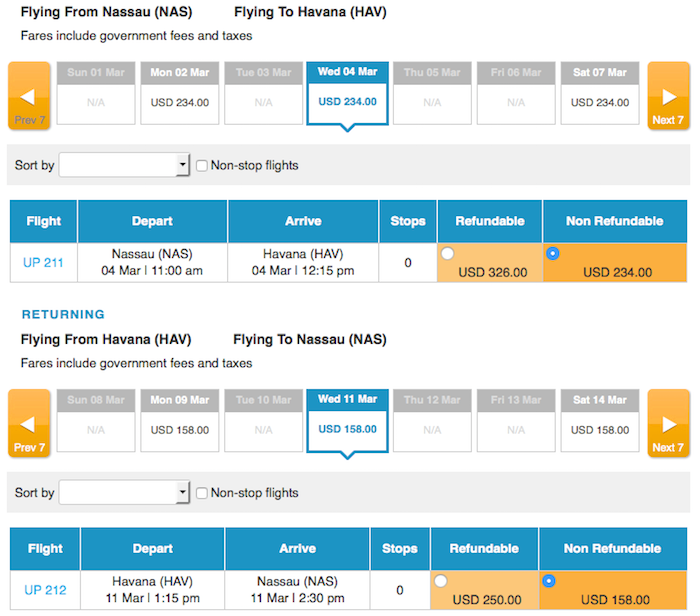Viewport: 700px width, 616px height.
Task: Select Wed 04 Mar departure date tab
Action: click(x=347, y=94)
